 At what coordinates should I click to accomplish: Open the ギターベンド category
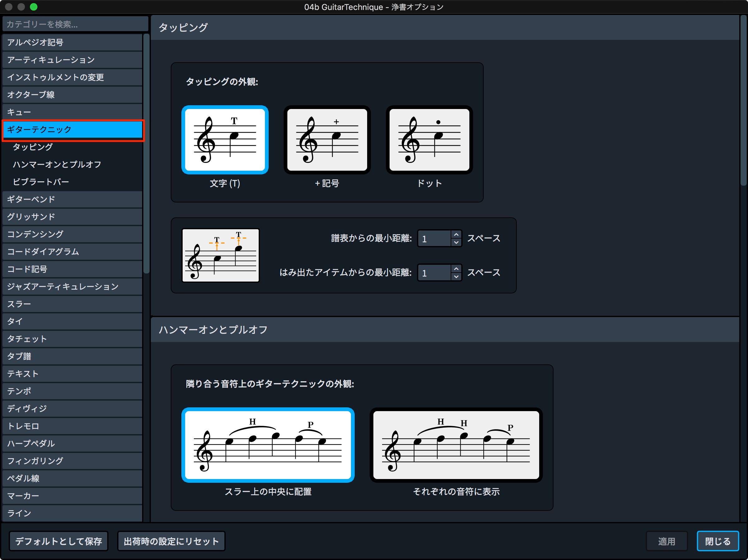point(72,199)
